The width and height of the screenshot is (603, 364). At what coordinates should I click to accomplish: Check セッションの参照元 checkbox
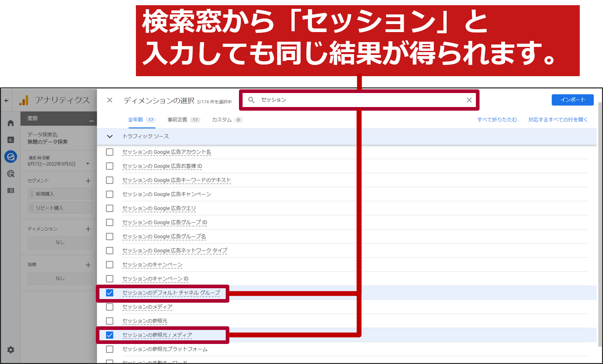pos(109,321)
